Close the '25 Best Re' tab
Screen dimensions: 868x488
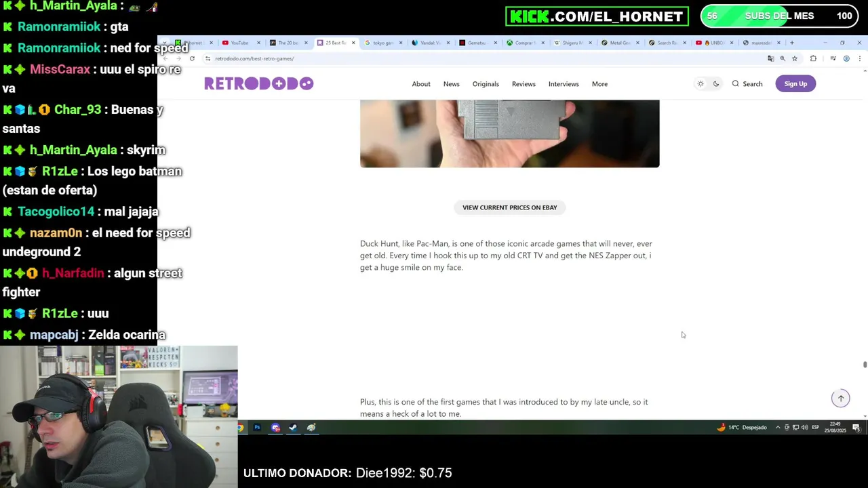pos(353,43)
